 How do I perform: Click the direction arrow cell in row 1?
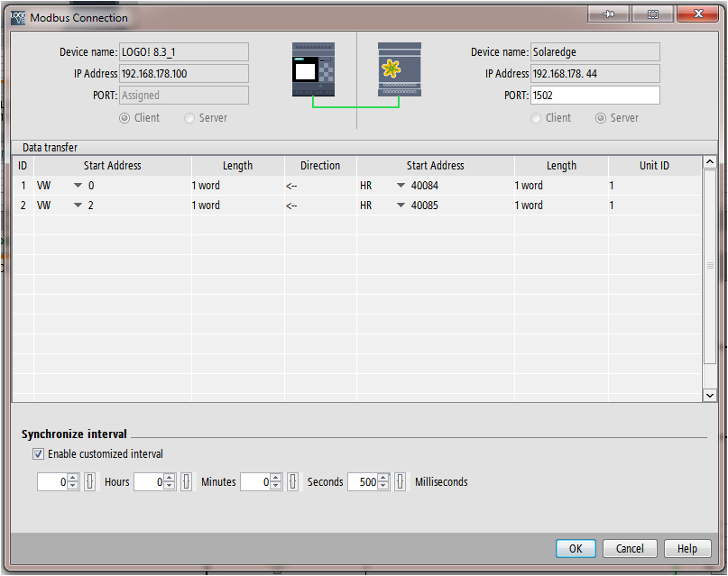(x=320, y=186)
